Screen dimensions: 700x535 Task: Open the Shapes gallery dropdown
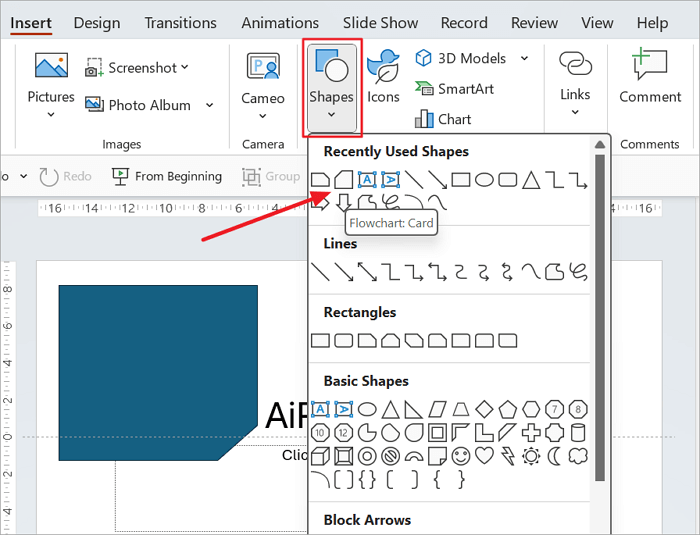click(x=331, y=88)
